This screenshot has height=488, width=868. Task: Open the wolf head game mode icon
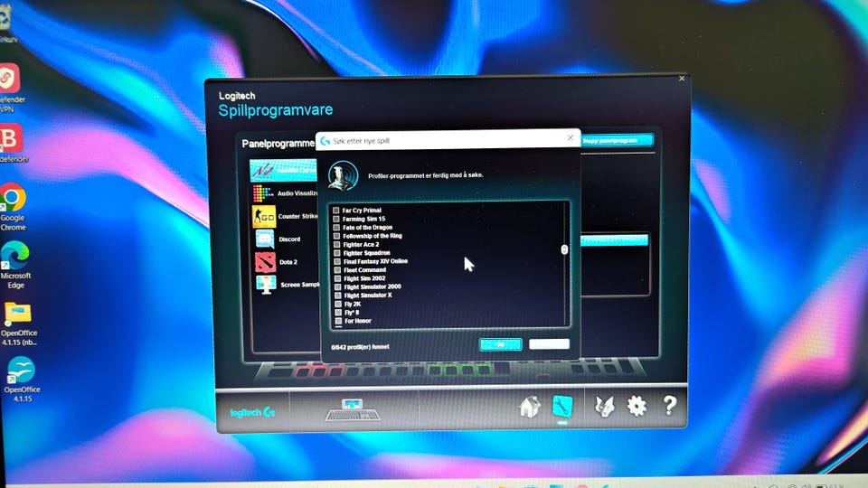pos(605,407)
